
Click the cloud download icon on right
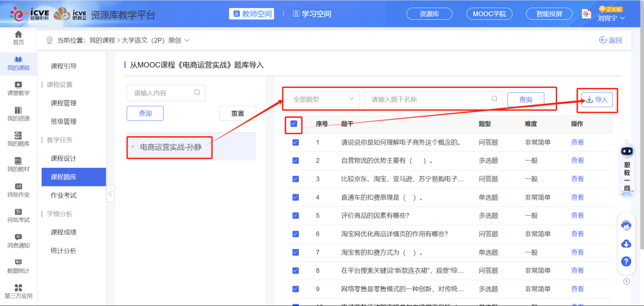626,243
